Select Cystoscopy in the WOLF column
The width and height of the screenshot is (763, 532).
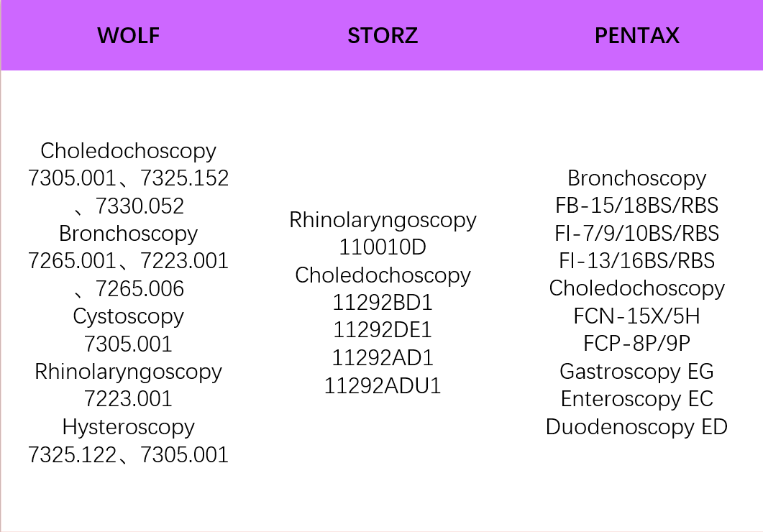tap(128, 316)
